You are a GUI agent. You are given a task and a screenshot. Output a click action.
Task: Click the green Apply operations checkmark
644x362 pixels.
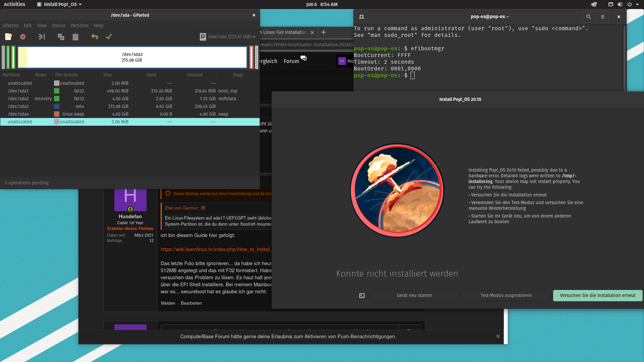point(109,37)
